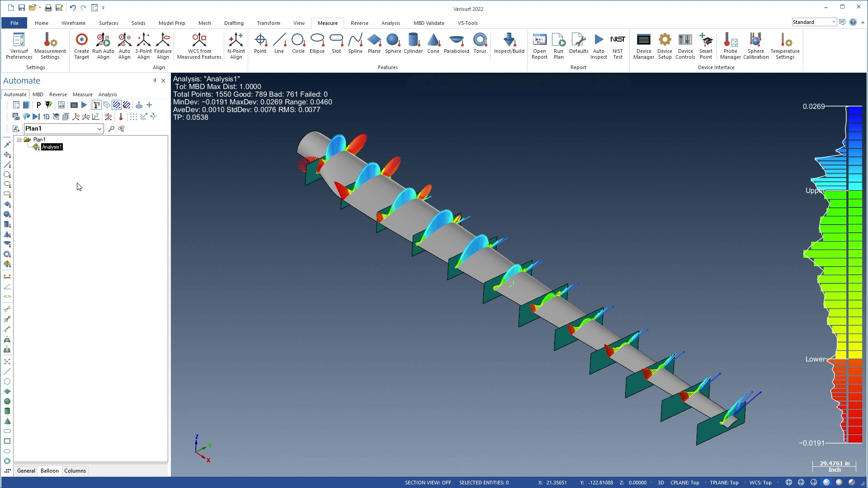Measure a Spline feature
Image resolution: width=868 pixels, height=488 pixels.
[355, 43]
